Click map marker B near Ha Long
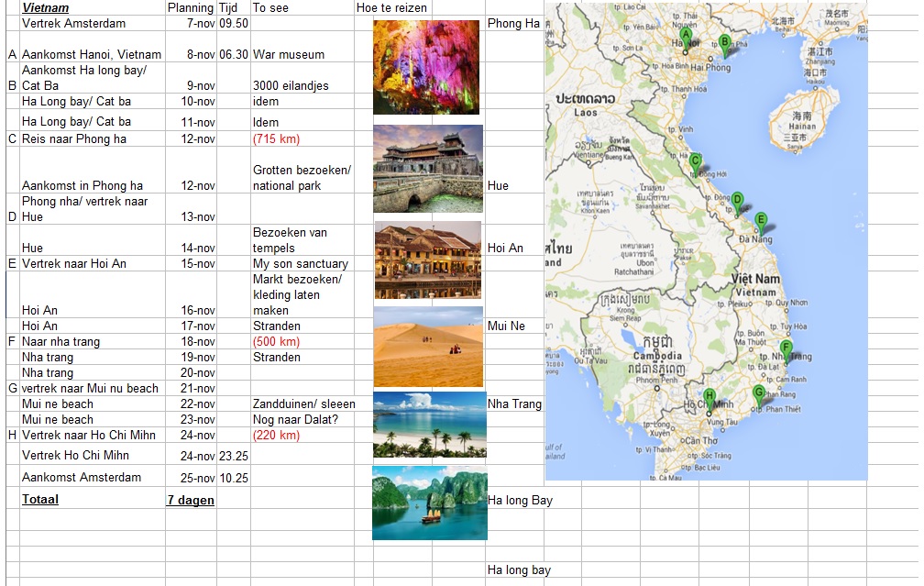Screen dimensions: 924x586 pos(724,46)
